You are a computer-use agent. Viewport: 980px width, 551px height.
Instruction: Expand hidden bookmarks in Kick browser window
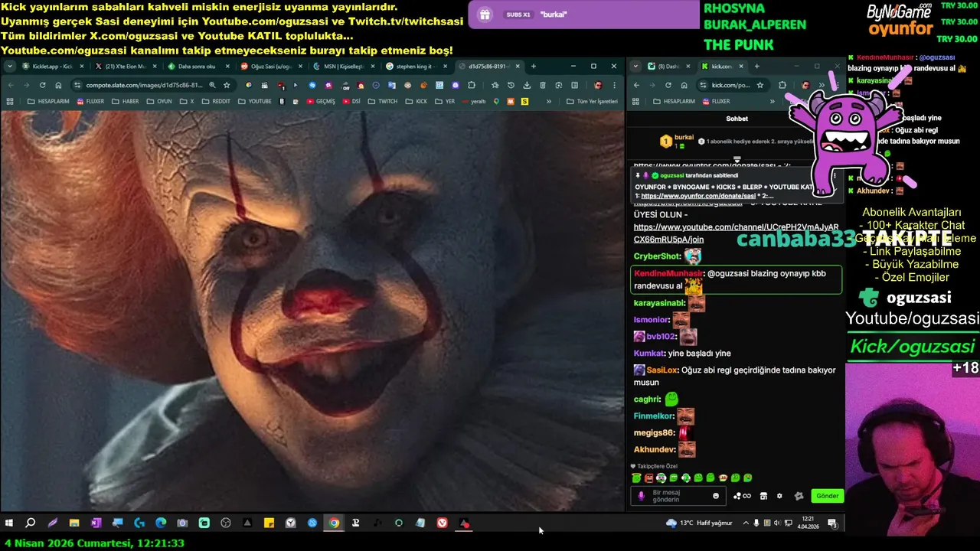coord(772,101)
